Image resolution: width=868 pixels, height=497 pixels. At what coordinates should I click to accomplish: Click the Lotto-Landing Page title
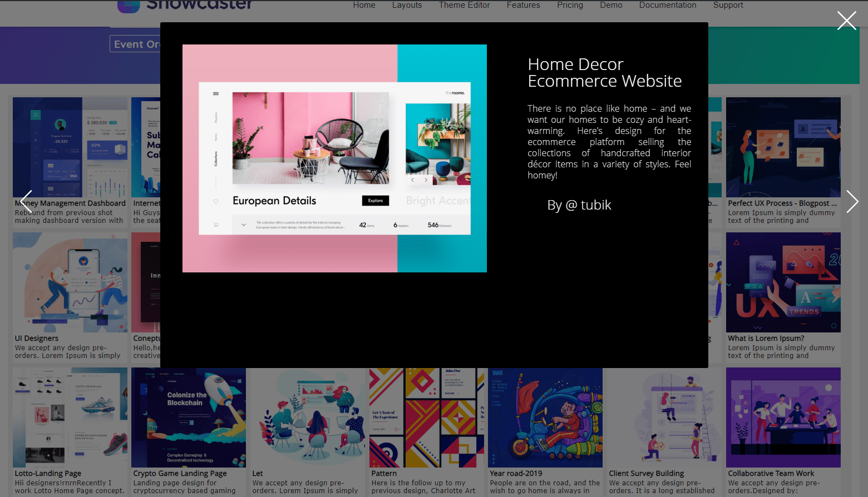click(48, 474)
